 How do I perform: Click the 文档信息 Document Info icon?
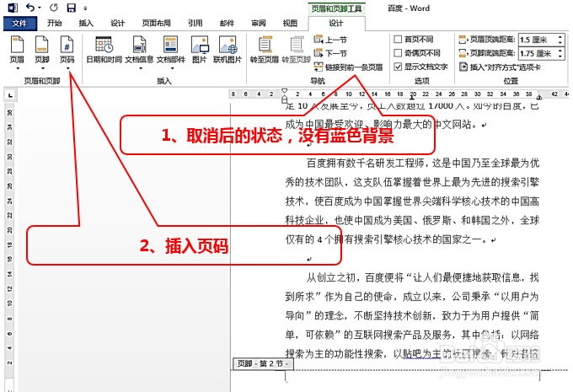click(x=139, y=45)
